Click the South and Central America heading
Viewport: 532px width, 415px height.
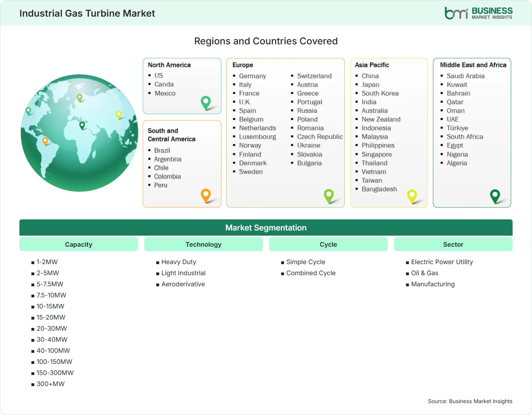tap(172, 135)
